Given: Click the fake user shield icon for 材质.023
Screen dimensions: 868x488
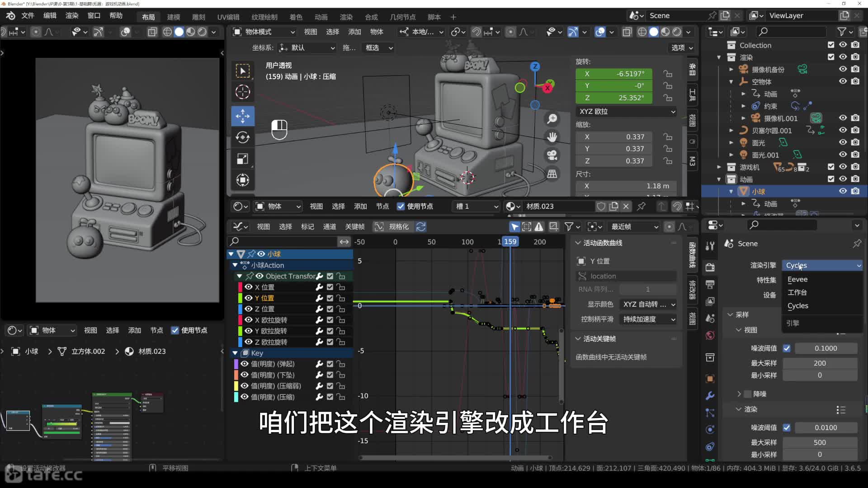Looking at the screenshot, I should [601, 206].
